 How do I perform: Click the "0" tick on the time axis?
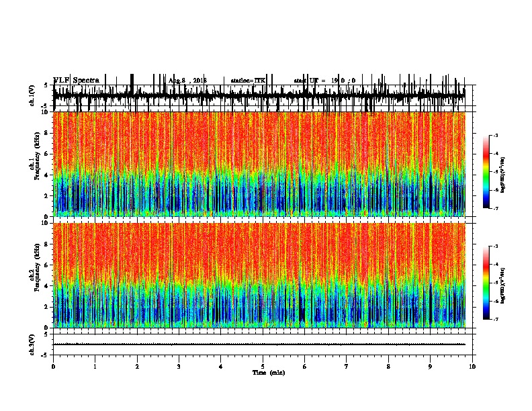[x=53, y=367]
